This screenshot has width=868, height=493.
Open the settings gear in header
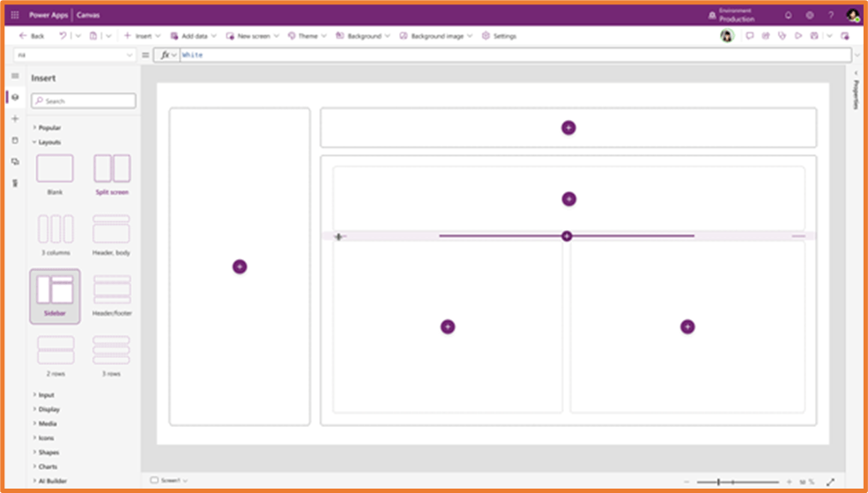click(809, 15)
